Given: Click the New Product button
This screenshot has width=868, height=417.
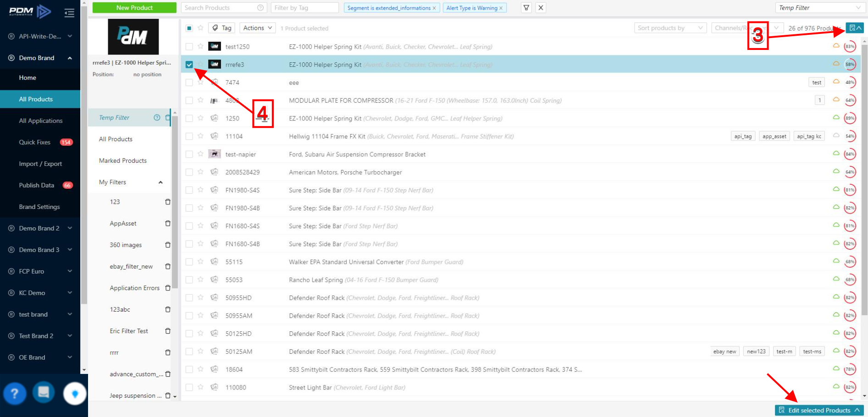Looking at the screenshot, I should pos(134,8).
